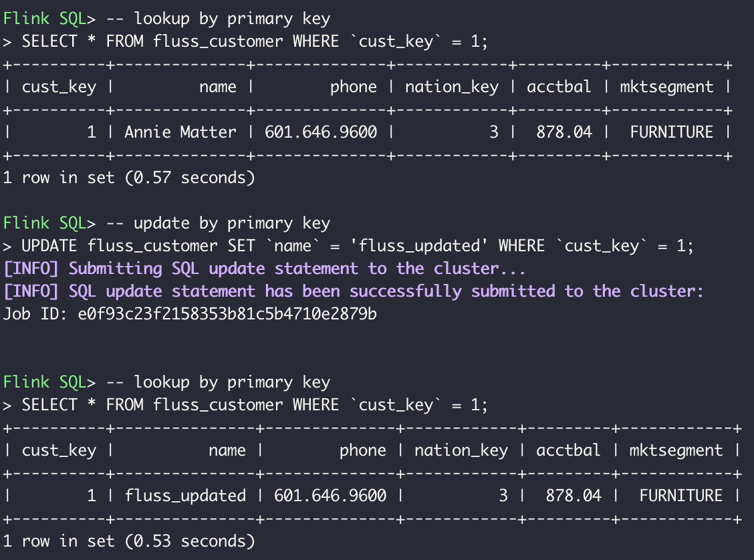Click acctbal value 878.04 in first table
754x560 pixels.
pos(564,132)
